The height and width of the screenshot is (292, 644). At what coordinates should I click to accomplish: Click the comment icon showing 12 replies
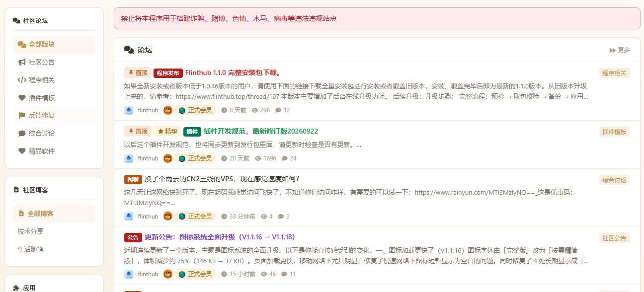pos(278,110)
